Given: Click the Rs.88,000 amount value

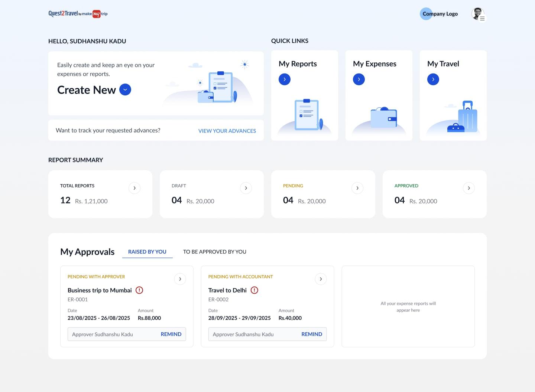Looking at the screenshot, I should [149, 318].
